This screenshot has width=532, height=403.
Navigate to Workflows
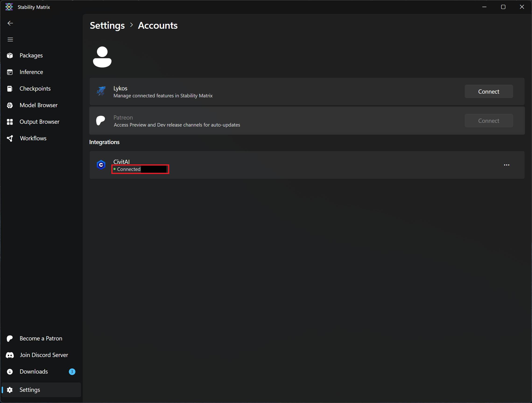33,138
